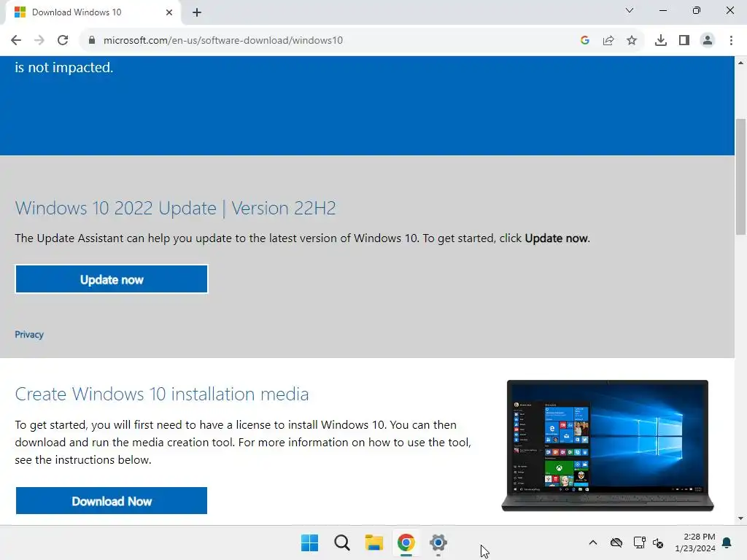
Task: Open Settings gear in taskbar
Action: coord(438,542)
